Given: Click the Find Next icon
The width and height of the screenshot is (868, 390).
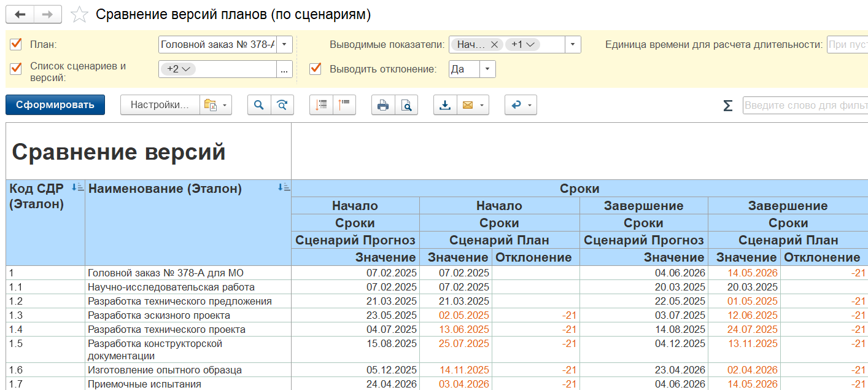Looking at the screenshot, I should (282, 105).
